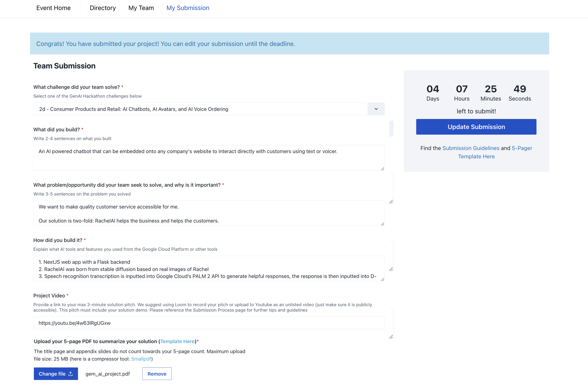Click the Change file upload icon
This screenshot has width=588, height=386.
[70, 374]
